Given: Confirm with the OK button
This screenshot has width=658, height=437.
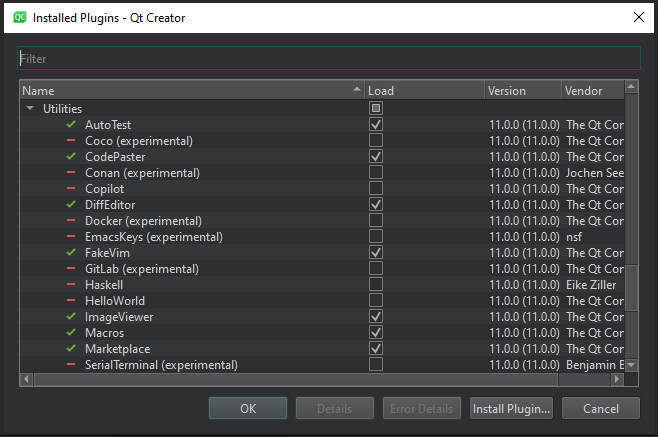Looking at the screenshot, I should point(248,408).
